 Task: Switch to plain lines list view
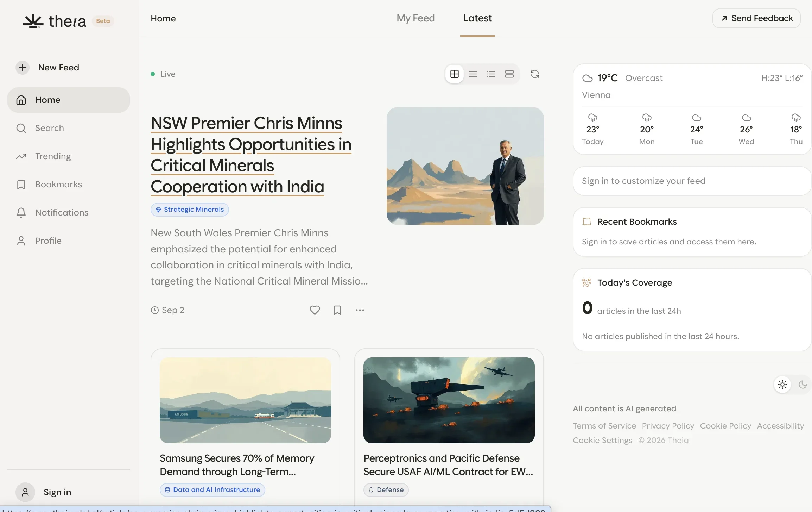[473, 74]
